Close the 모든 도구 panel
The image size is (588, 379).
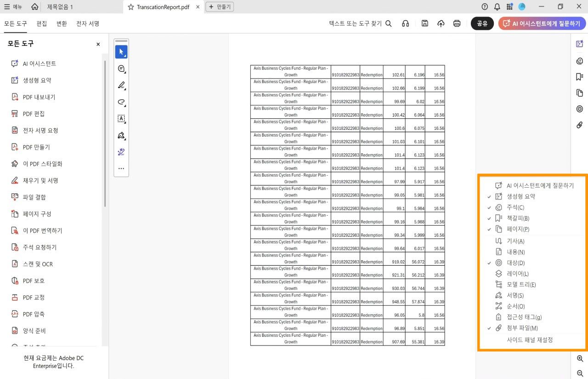coord(98,44)
